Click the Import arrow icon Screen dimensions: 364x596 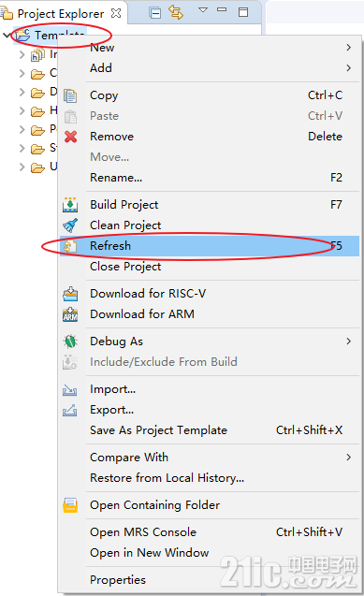pyautogui.click(x=70, y=390)
